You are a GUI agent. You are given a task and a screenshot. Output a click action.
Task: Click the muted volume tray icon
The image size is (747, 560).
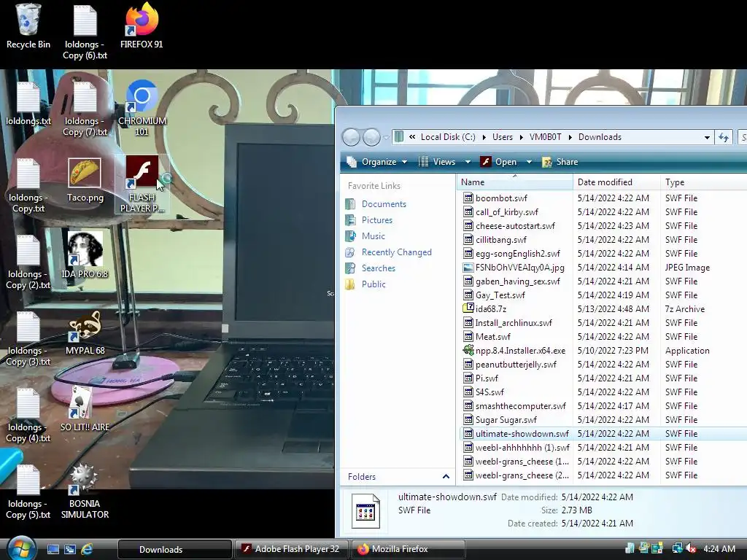pyautogui.click(x=692, y=548)
